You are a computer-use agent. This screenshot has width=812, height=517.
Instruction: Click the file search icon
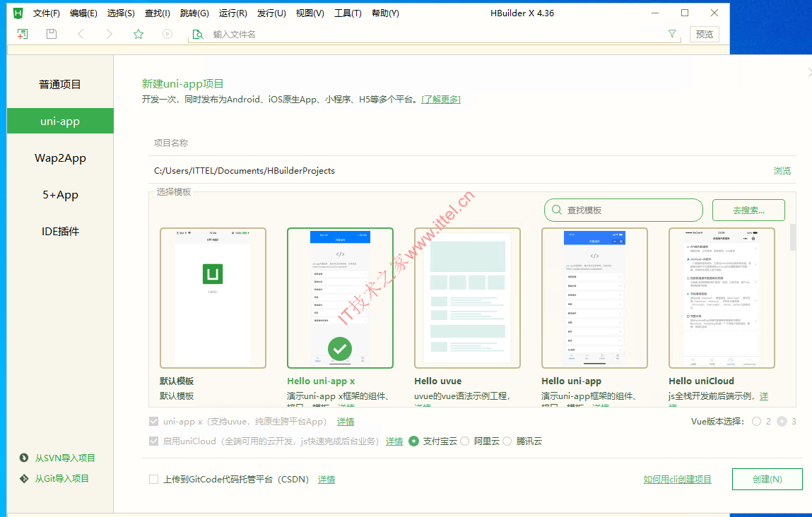[x=197, y=34]
